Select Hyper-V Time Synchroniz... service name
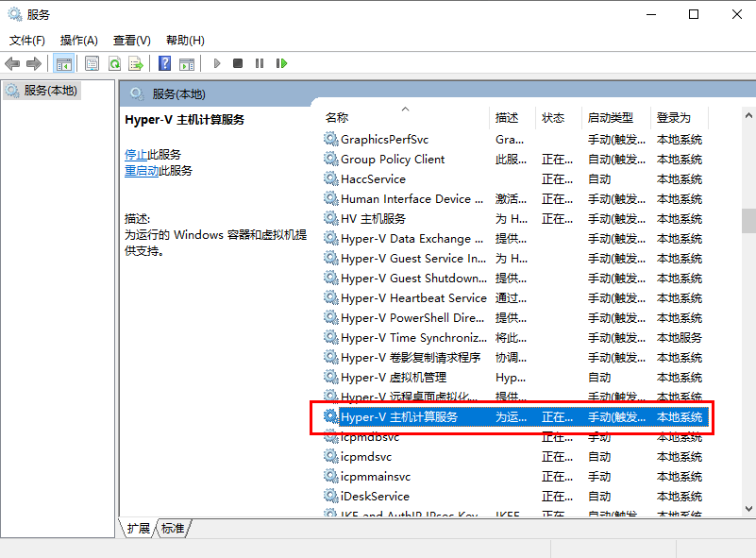This screenshot has height=558, width=756. point(413,338)
